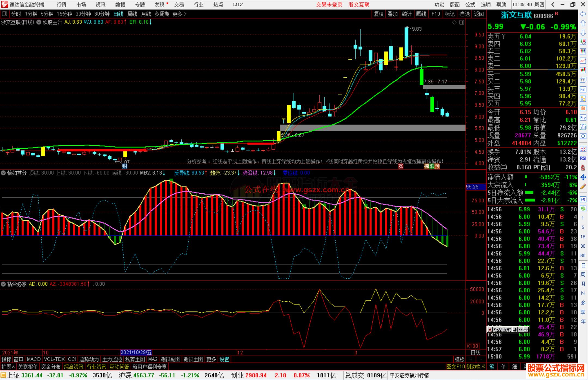The width and height of the screenshot is (588, 380).
Task: Click the up arrow icon in right sidebar
Action: coord(583,23)
